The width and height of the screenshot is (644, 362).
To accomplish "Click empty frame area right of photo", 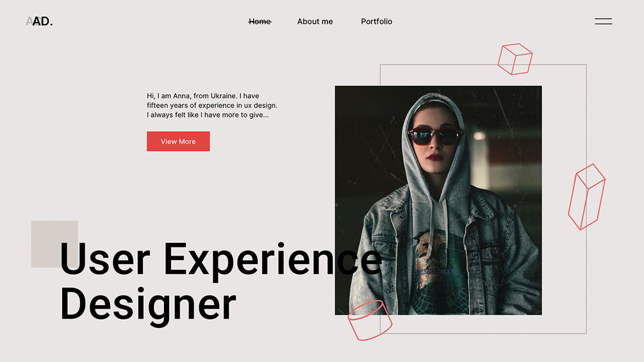I will coord(564,197).
